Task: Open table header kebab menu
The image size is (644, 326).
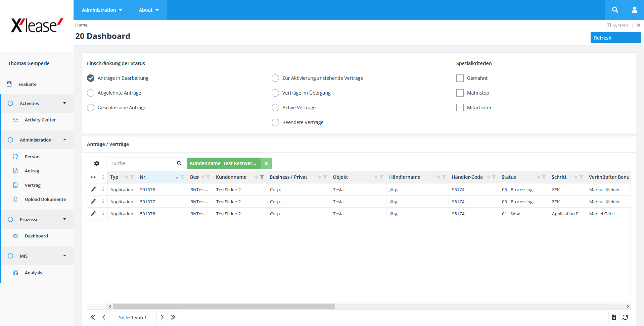Action: tap(103, 177)
